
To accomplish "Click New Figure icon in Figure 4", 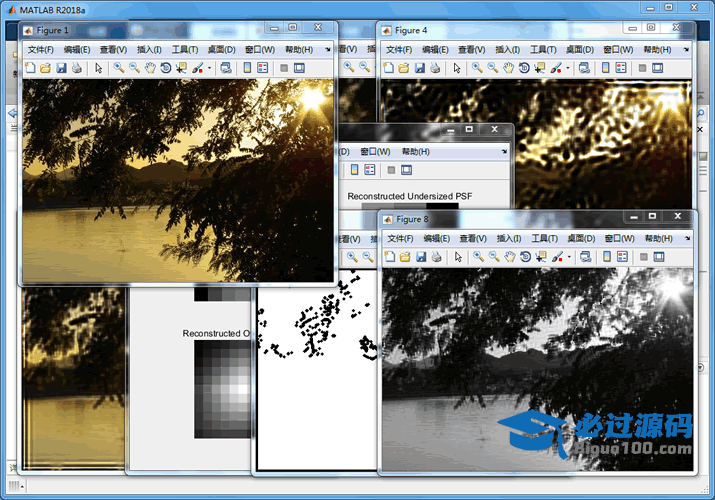I will pos(389,68).
